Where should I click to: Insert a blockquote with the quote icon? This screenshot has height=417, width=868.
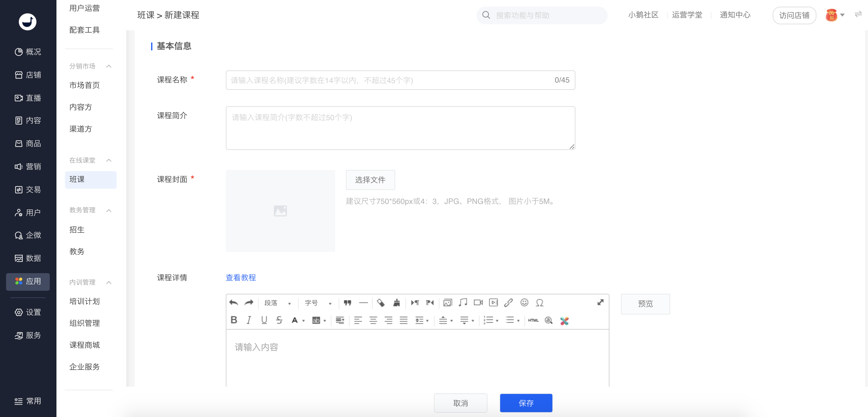(x=348, y=303)
